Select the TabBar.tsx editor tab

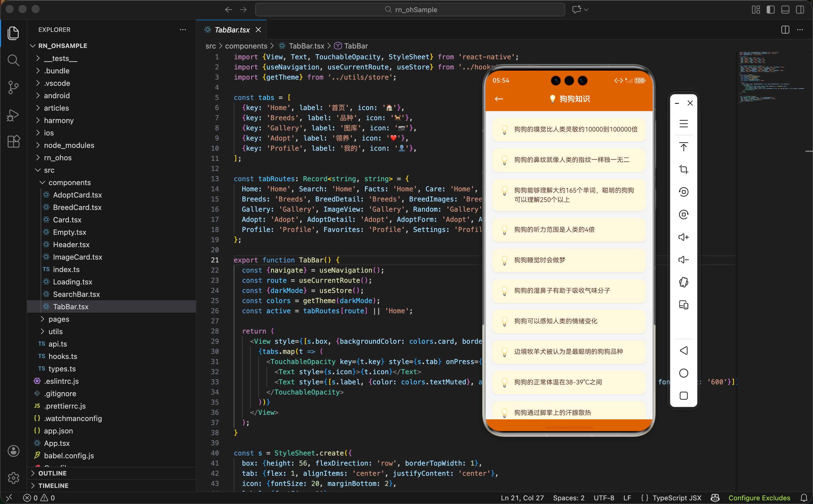(232, 30)
